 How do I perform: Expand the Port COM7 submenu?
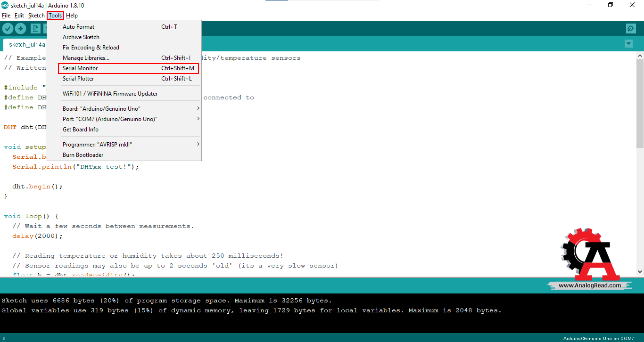[124, 119]
